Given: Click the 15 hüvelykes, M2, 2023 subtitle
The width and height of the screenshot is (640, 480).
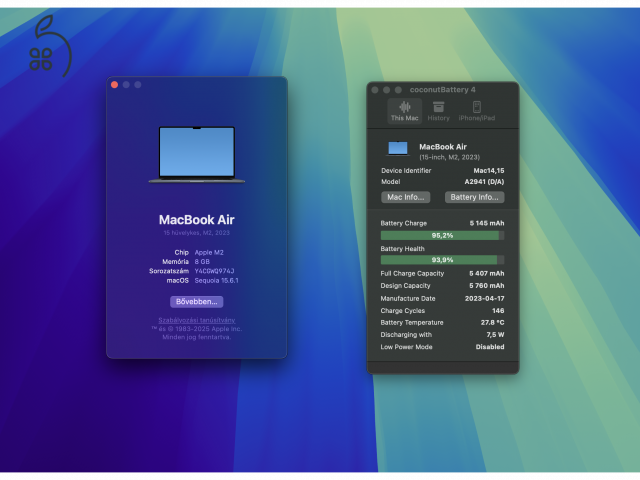Looking at the screenshot, I should tap(196, 233).
